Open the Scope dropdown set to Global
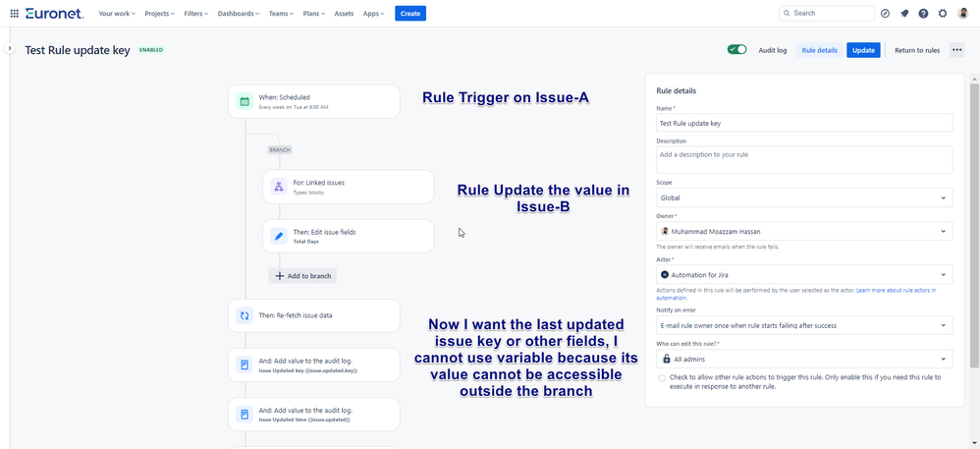The height and width of the screenshot is (449, 980). (804, 197)
